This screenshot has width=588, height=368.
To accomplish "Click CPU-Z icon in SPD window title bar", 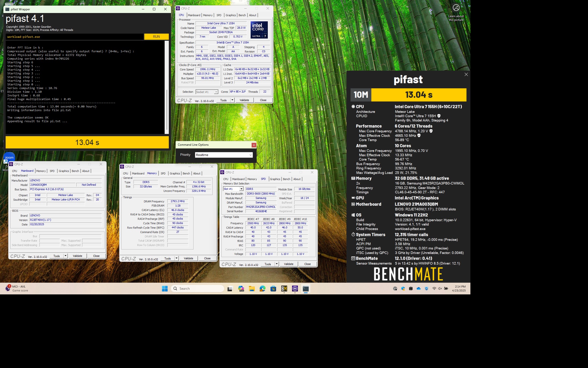I will click(222, 172).
